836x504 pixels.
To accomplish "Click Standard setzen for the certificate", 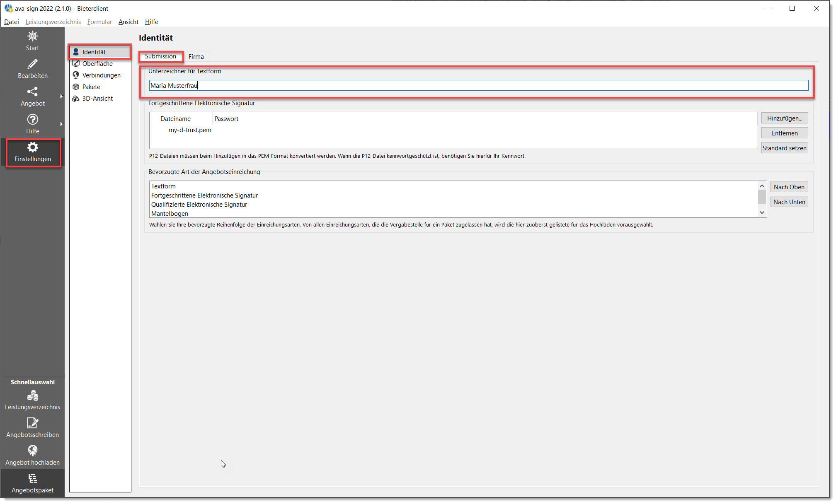I will click(784, 147).
